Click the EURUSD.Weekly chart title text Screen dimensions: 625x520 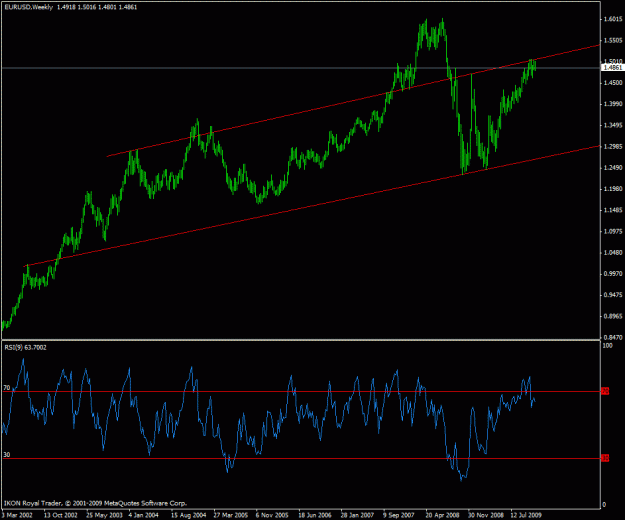pyautogui.click(x=29, y=7)
